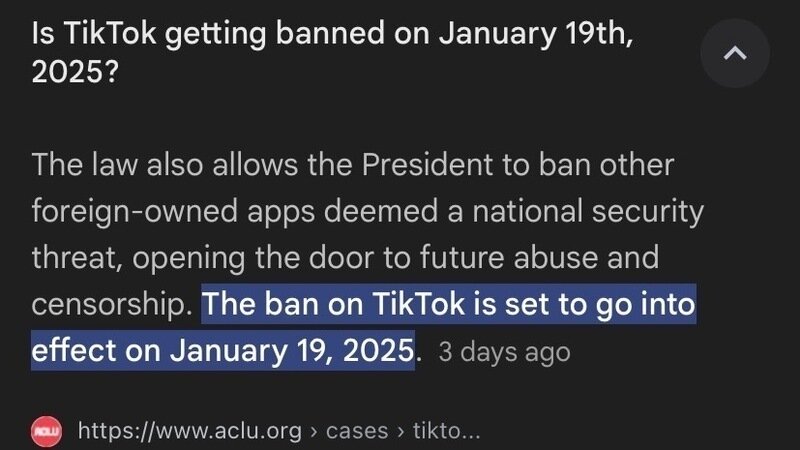Collapse the TikTok ban question chevron
Image resolution: width=800 pixels, height=450 pixels.
[734, 54]
